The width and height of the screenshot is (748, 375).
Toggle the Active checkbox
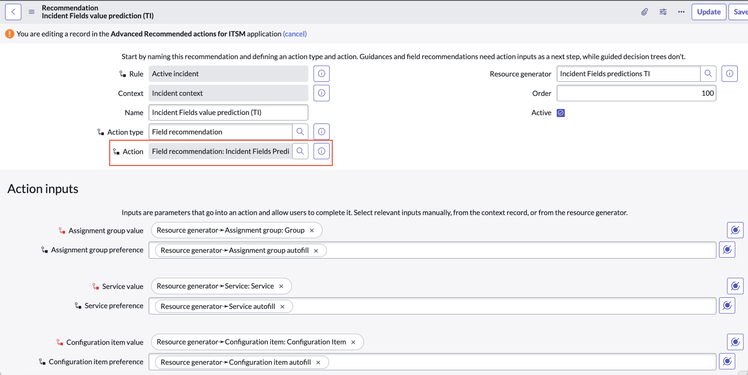point(561,113)
